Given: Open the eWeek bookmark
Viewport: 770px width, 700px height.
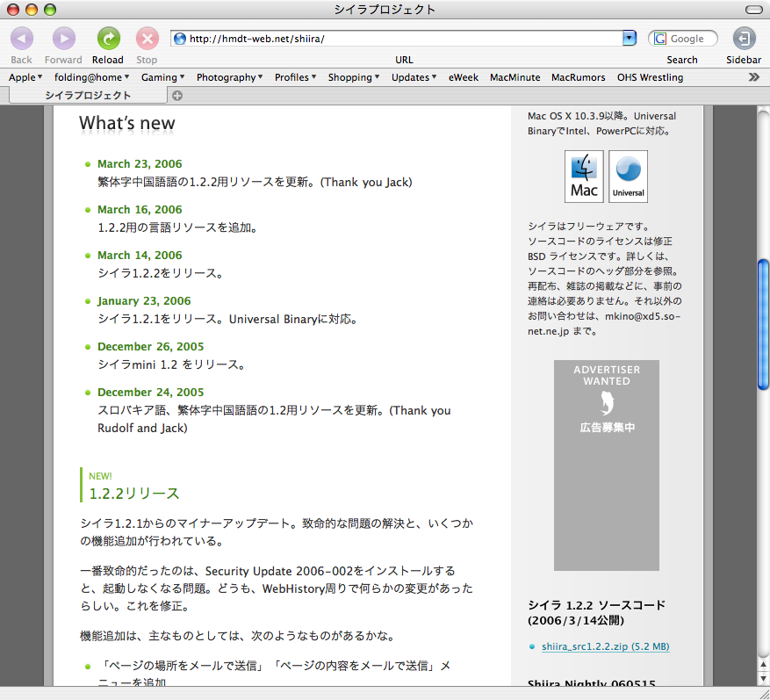Looking at the screenshot, I should pyautogui.click(x=463, y=77).
